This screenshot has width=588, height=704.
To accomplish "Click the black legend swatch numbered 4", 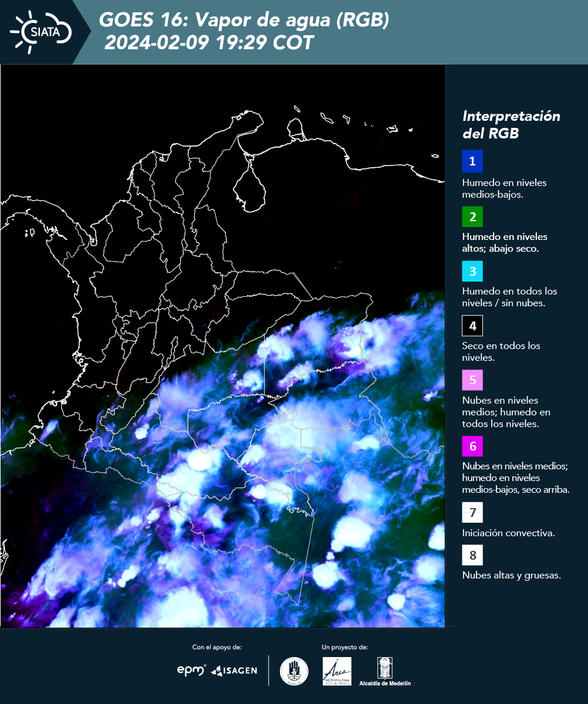I will point(472,326).
